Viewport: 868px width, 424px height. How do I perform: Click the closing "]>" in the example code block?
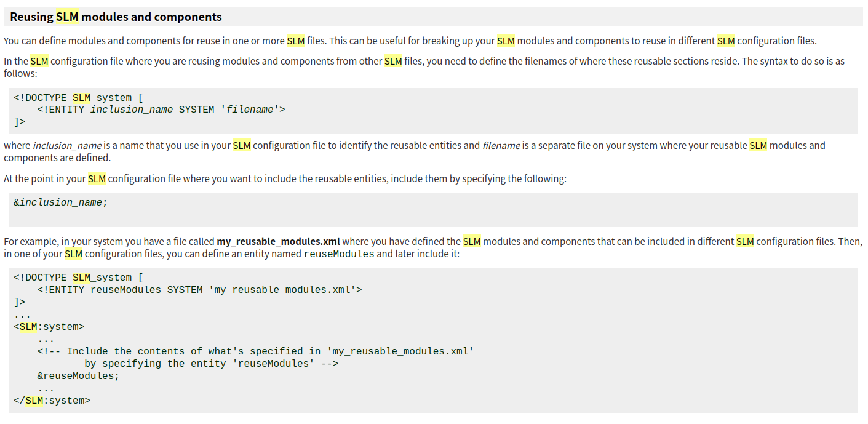click(x=20, y=302)
